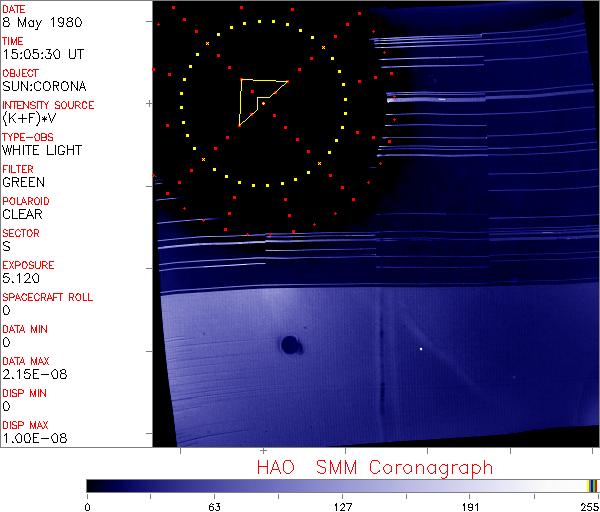Image resolution: width=600 pixels, height=512 pixels.
Task: Click the CLEAR polaroid value
Action: (x=23, y=214)
